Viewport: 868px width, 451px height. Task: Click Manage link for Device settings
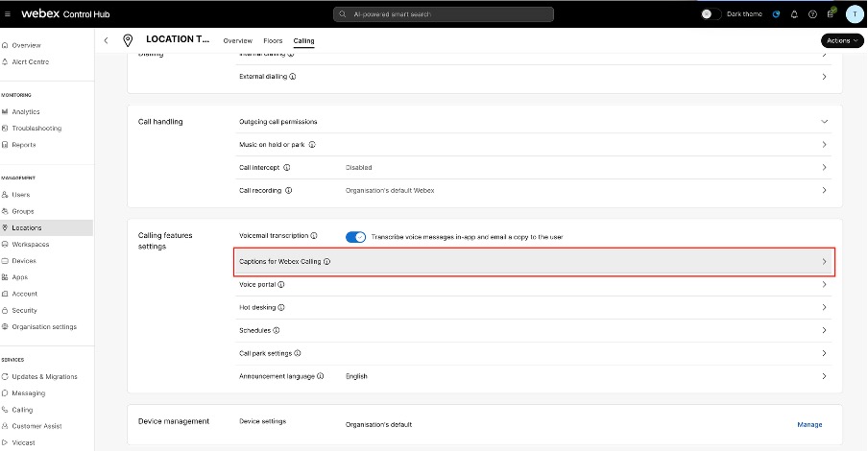point(808,424)
